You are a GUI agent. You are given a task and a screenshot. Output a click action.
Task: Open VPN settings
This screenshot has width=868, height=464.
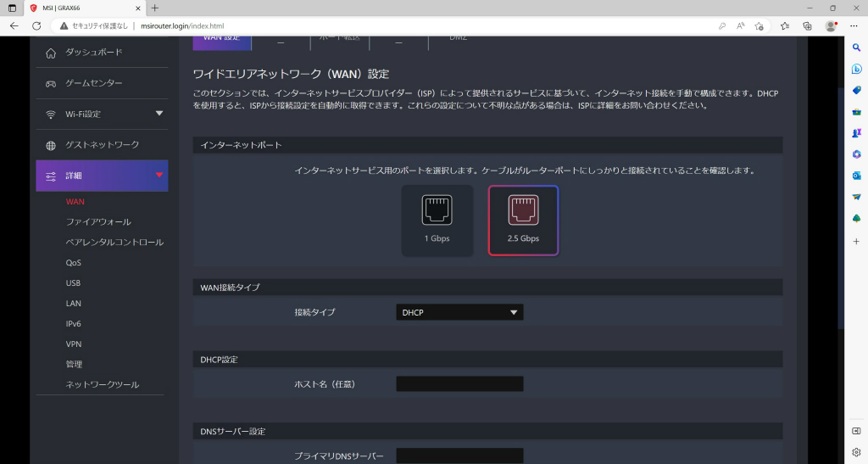74,344
